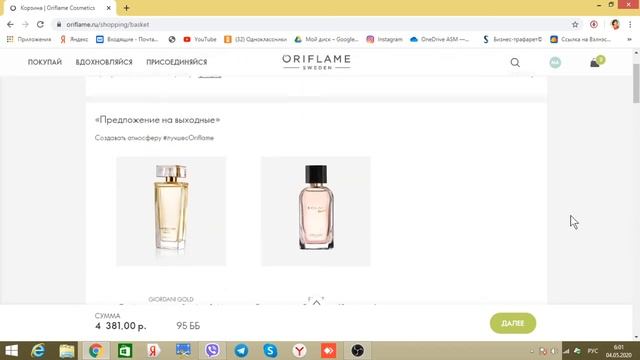The height and width of the screenshot is (360, 640).
Task: Open the Oriflame search icon
Action: pos(515,62)
